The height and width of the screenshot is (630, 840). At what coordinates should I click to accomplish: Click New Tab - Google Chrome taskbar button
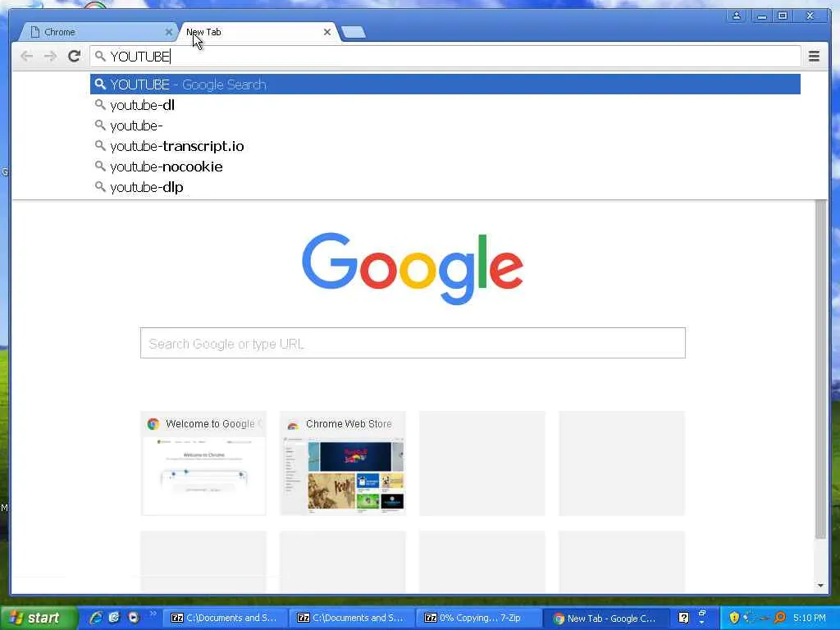(605, 618)
